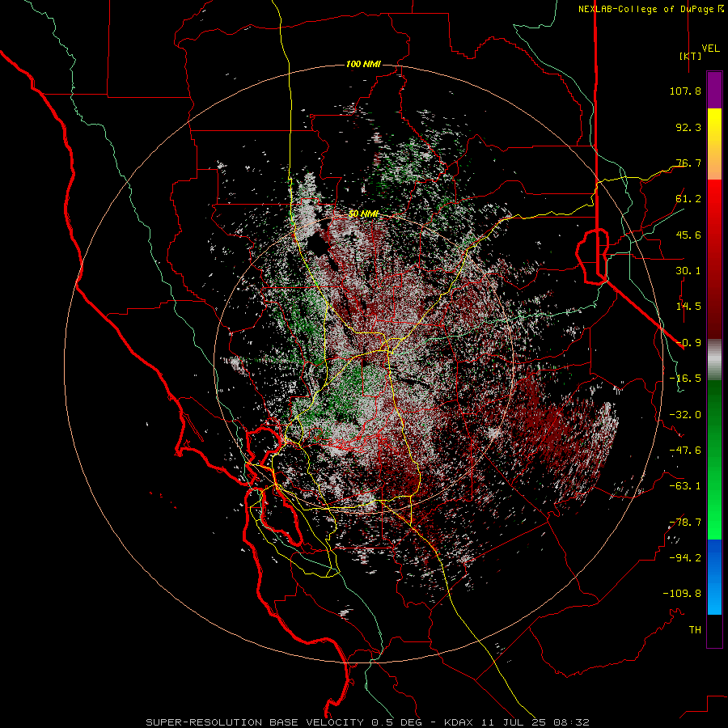Click the 45.6 legend value
The height and width of the screenshot is (728, 728).
click(x=688, y=235)
